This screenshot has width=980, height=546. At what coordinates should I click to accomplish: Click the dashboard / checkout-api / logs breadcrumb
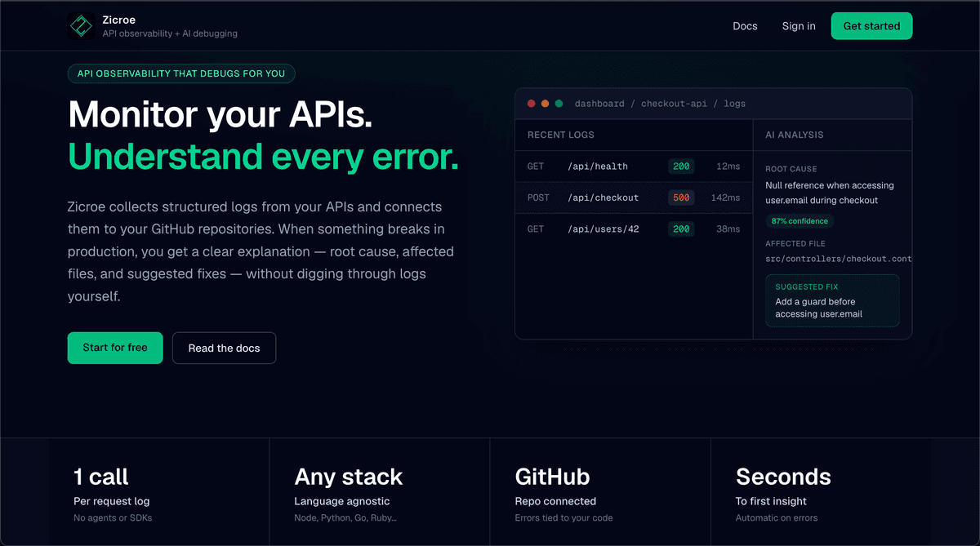tap(660, 104)
